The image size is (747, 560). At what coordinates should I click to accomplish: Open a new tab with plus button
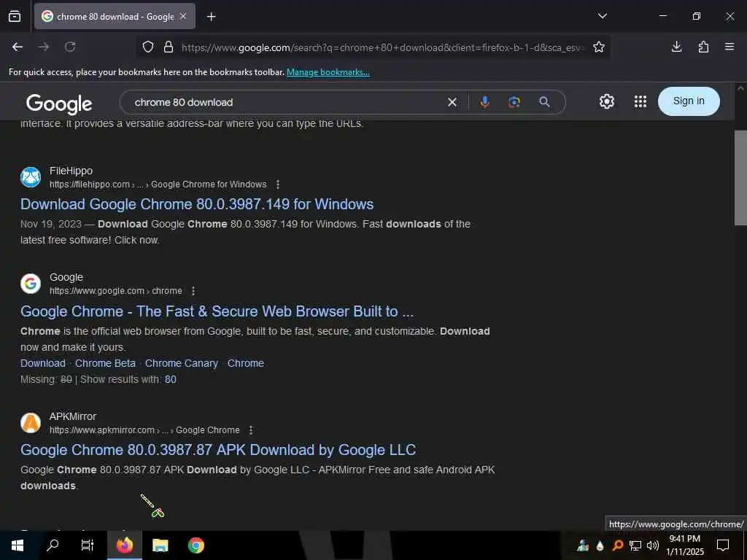pos(211,17)
